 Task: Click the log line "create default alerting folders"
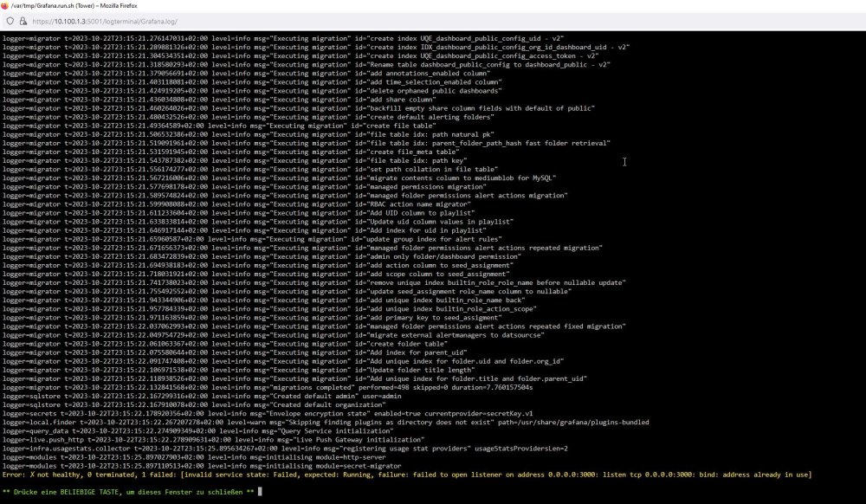pyautogui.click(x=248, y=117)
